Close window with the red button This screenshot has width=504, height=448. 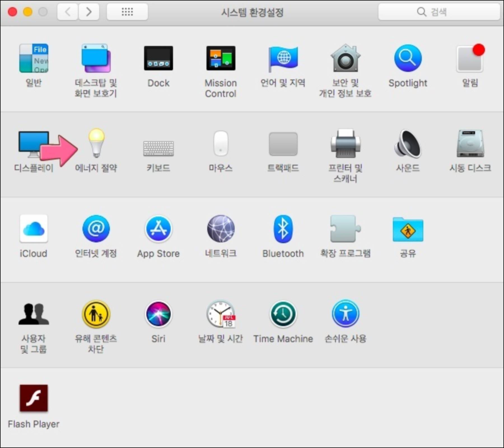click(12, 12)
